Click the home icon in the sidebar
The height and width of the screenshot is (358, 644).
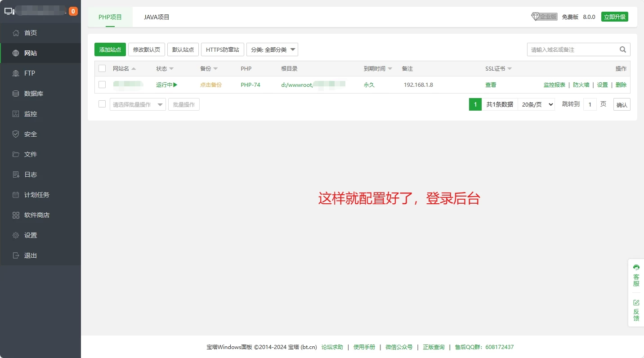[x=16, y=33]
